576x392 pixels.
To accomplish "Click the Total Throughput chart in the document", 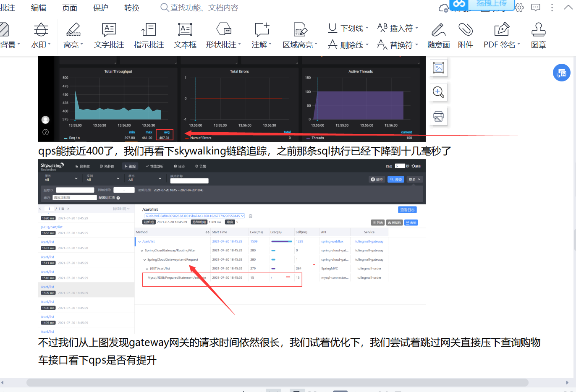I will pyautogui.click(x=118, y=104).
